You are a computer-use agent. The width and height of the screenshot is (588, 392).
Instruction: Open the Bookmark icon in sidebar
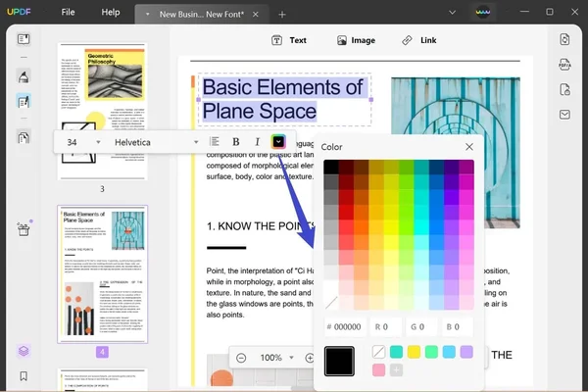point(24,376)
